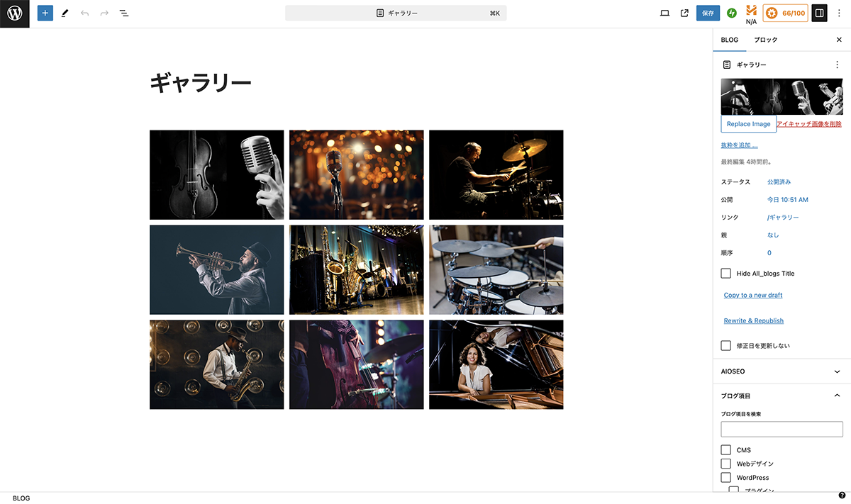Open the block inserter plus button
This screenshot has width=851, height=504.
point(45,13)
